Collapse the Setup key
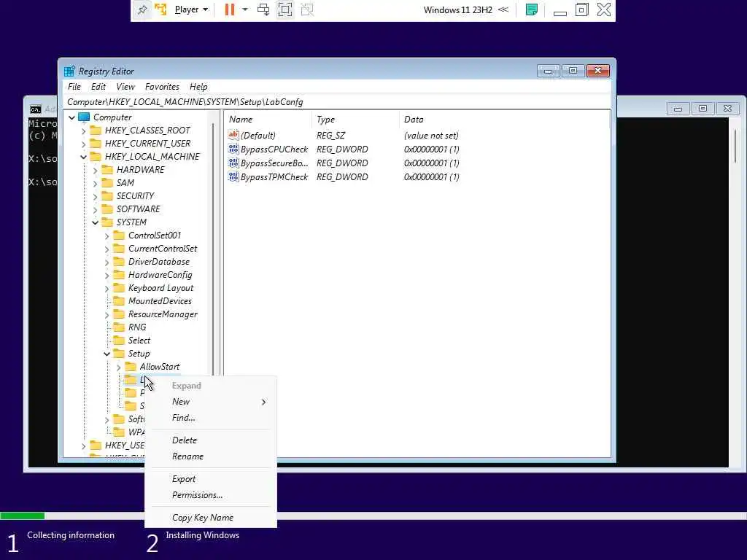747x560 pixels. click(x=107, y=354)
